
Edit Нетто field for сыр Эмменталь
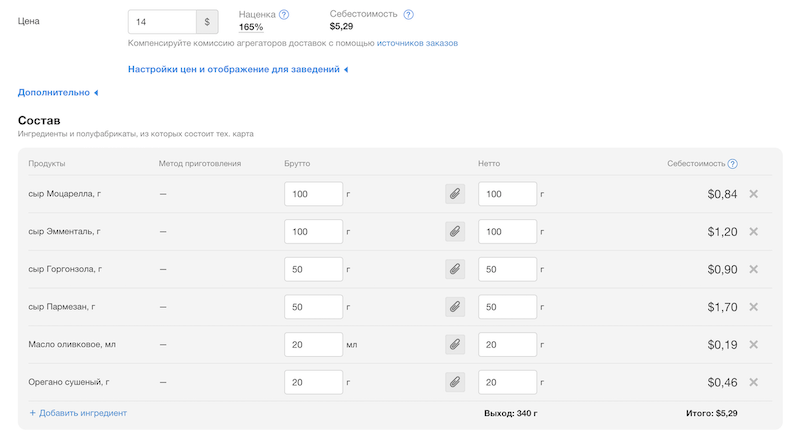(x=507, y=232)
